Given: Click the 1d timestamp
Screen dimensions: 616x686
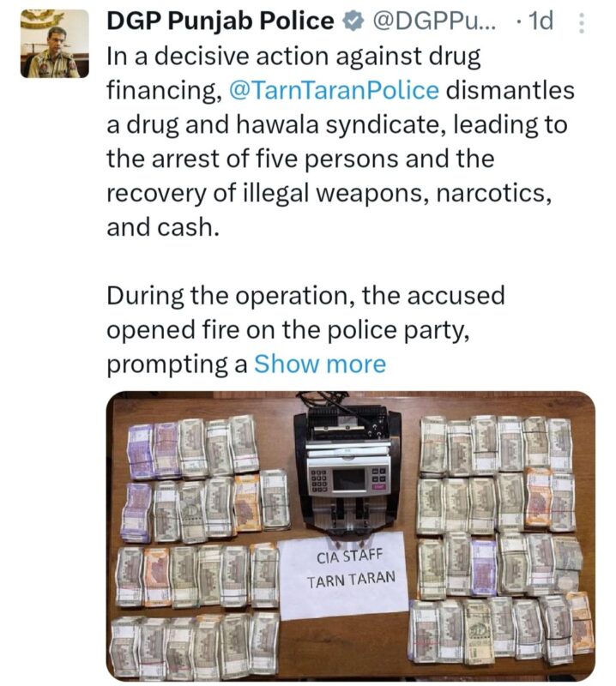Looking at the screenshot, I should 541,21.
